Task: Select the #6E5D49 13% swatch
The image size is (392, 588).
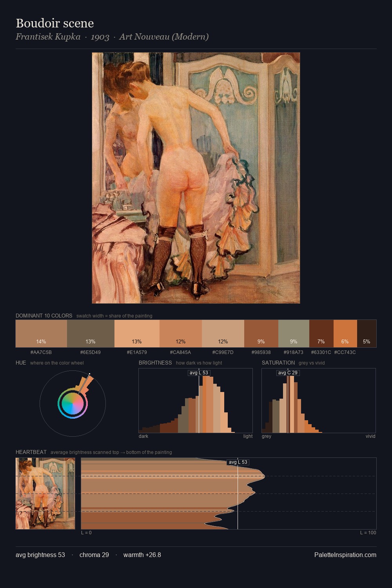Action: tap(91, 334)
